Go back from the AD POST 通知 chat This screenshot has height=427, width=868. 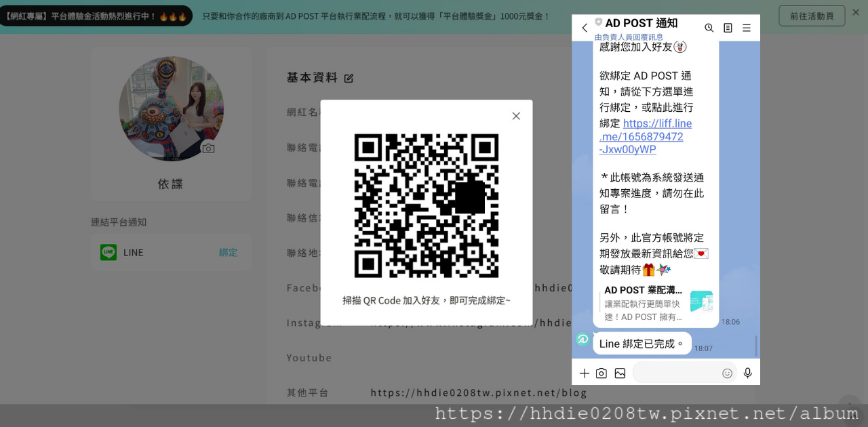pyautogui.click(x=585, y=28)
